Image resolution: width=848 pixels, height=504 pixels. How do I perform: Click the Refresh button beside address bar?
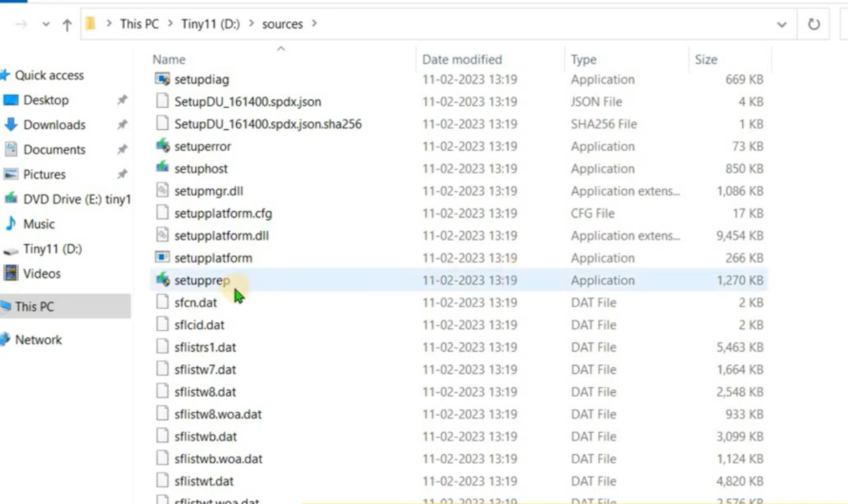point(814,24)
